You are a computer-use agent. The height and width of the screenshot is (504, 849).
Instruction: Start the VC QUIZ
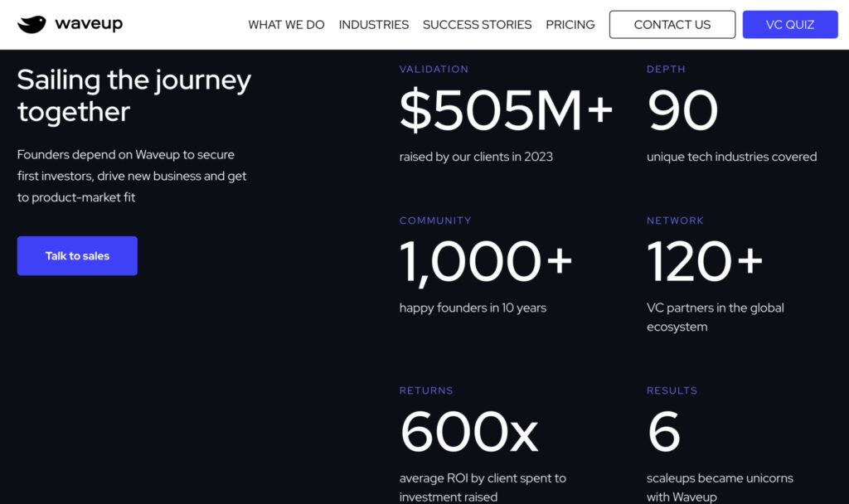coord(789,25)
